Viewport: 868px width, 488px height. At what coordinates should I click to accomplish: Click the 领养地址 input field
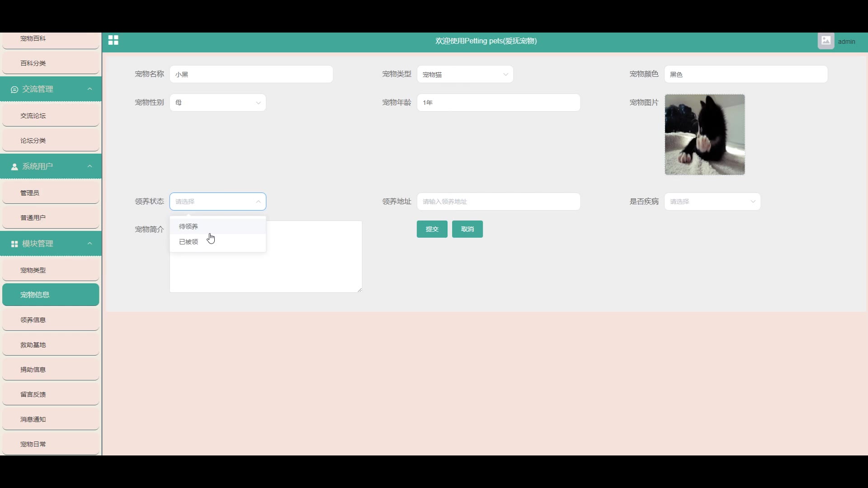[498, 202]
